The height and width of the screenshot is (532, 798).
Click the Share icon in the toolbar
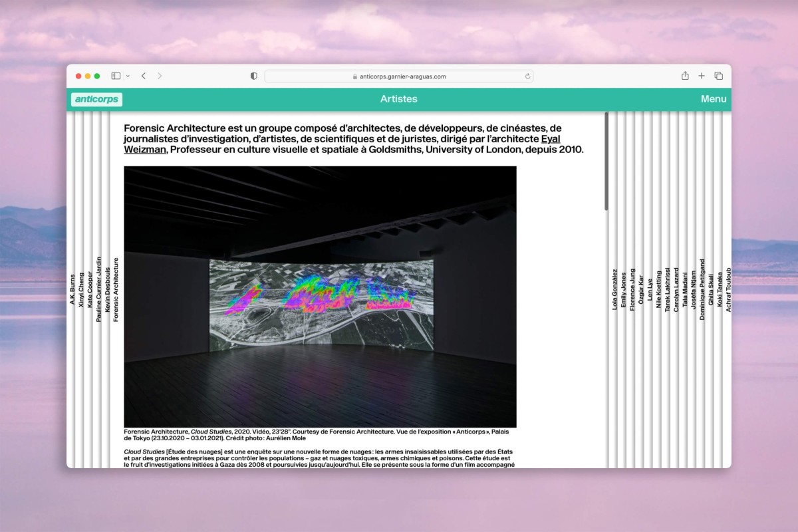(x=684, y=76)
